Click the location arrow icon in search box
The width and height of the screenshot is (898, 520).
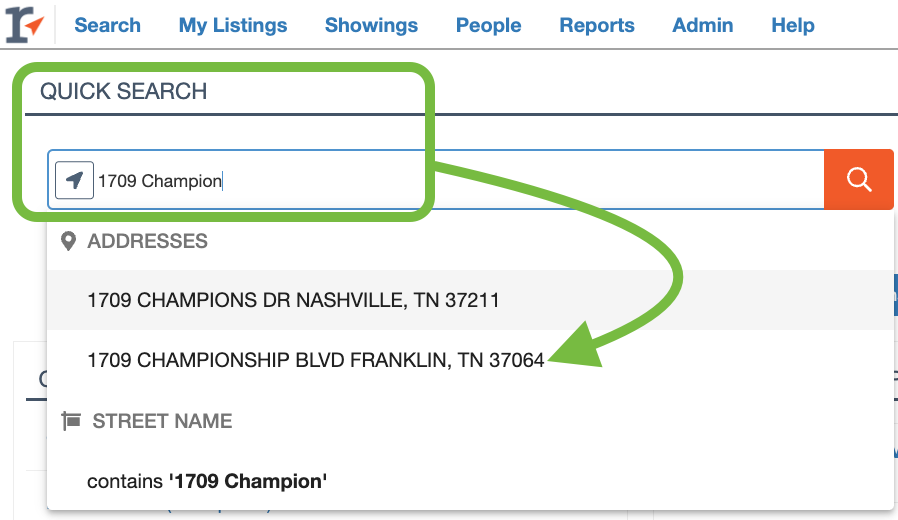[x=74, y=181]
